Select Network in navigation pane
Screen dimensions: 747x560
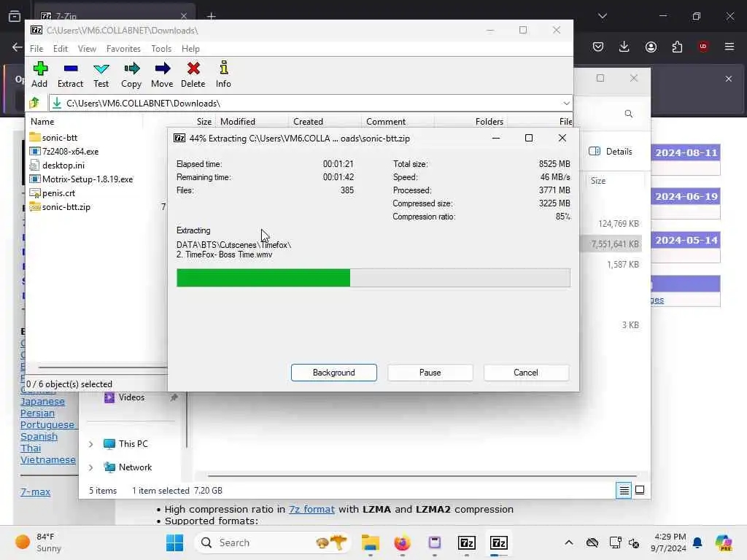[x=128, y=467]
